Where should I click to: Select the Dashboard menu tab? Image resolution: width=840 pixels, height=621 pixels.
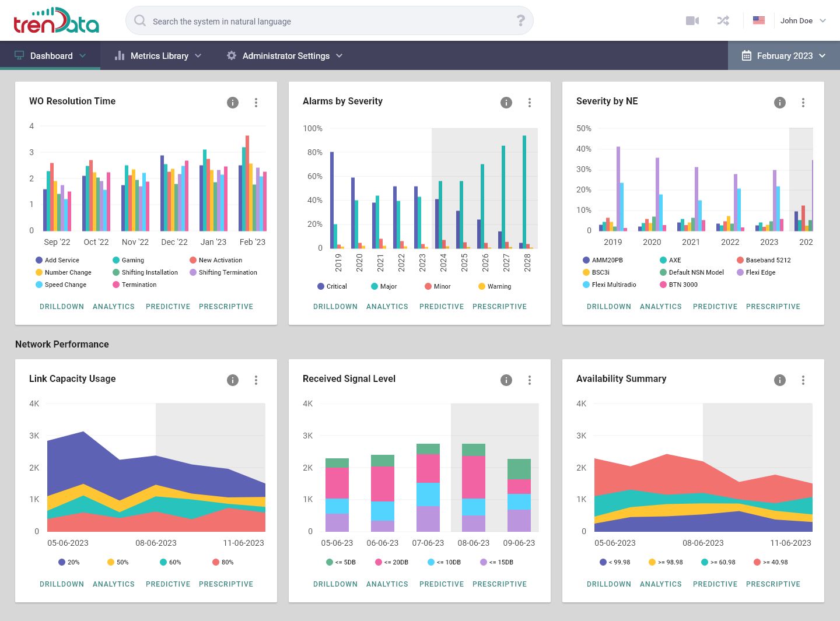(50, 56)
